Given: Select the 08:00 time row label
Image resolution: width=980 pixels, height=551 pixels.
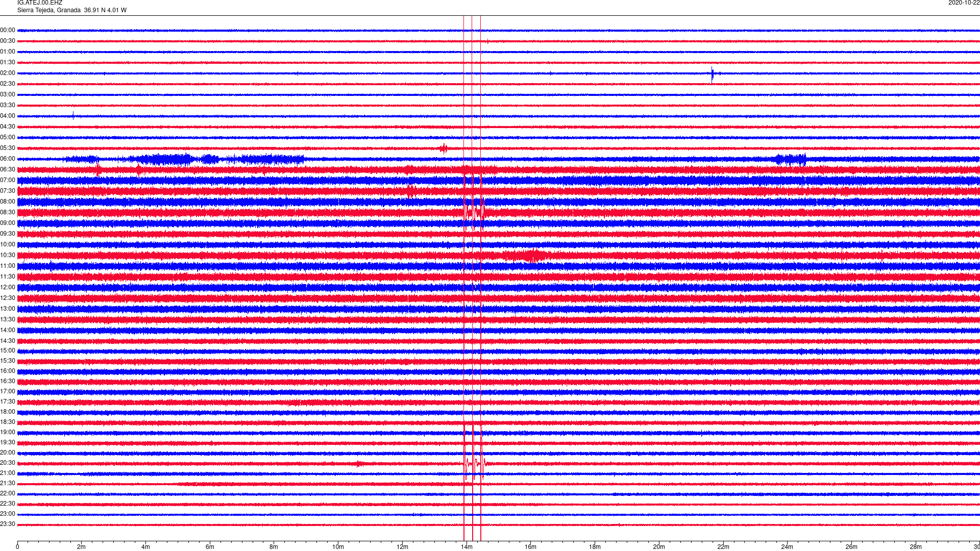Looking at the screenshot, I should click(8, 202).
